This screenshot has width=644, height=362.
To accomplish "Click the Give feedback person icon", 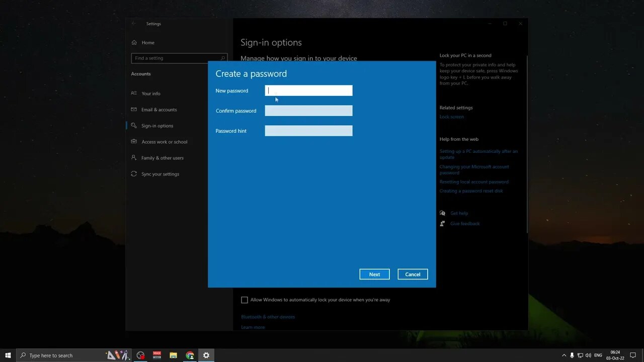I will (443, 223).
